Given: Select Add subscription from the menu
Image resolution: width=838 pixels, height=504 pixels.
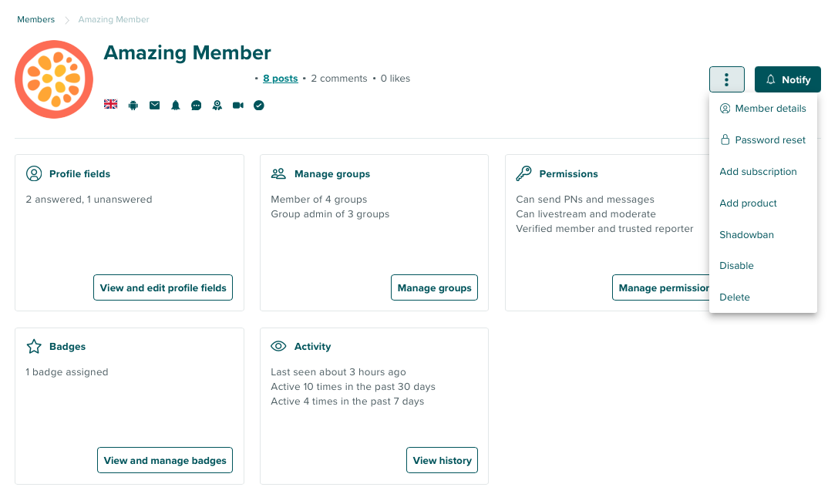Looking at the screenshot, I should click(759, 171).
